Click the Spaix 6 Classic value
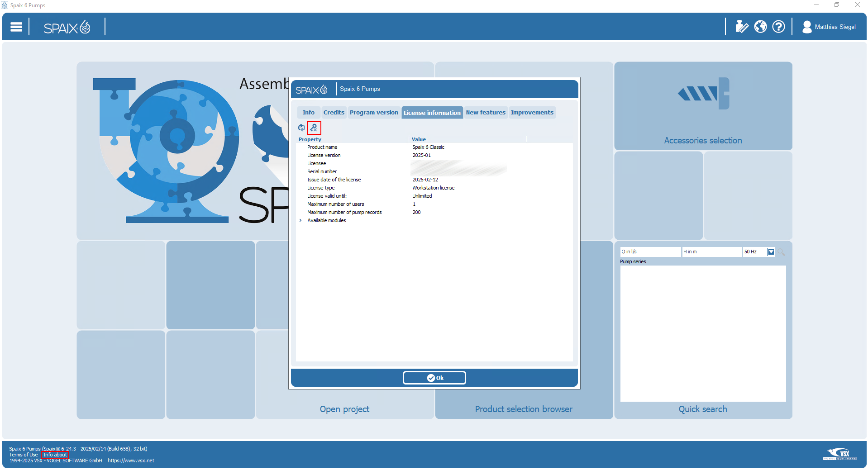Image resolution: width=868 pixels, height=470 pixels. [428, 147]
